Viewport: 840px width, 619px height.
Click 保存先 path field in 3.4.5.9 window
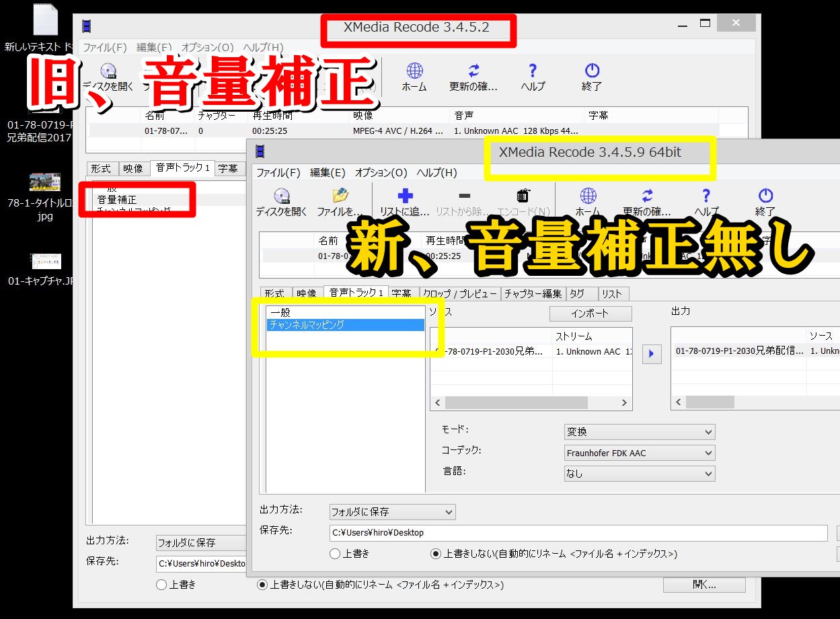click(x=578, y=533)
